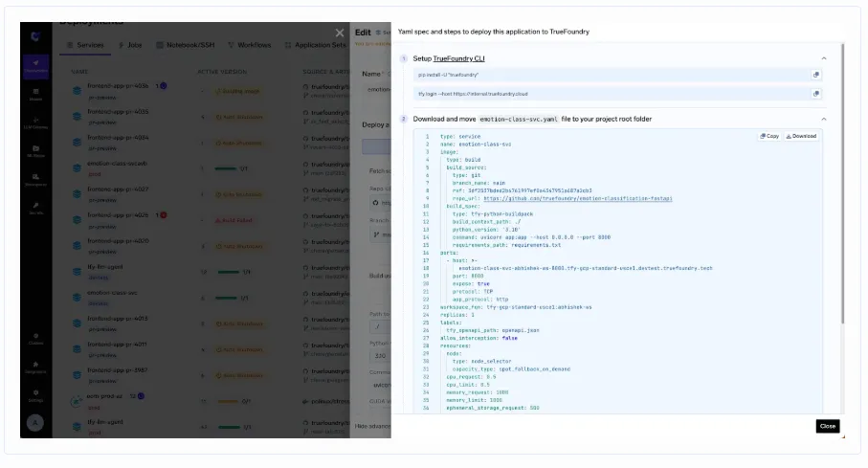868x468 pixels.
Task: Copy the tfy login command
Action: [815, 94]
